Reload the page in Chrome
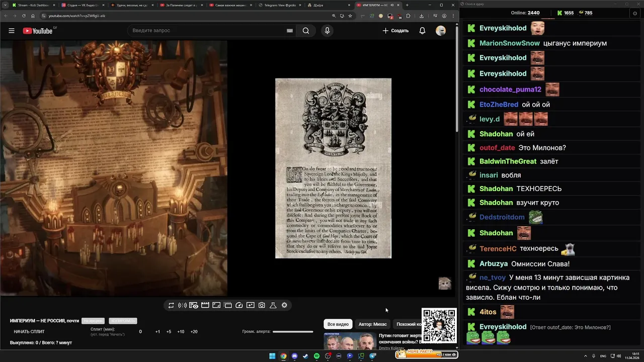The height and width of the screenshot is (362, 644). click(x=24, y=16)
